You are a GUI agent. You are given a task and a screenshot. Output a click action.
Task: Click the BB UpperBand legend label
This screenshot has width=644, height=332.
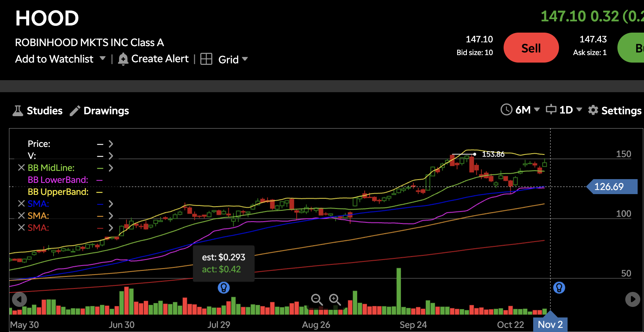click(58, 192)
